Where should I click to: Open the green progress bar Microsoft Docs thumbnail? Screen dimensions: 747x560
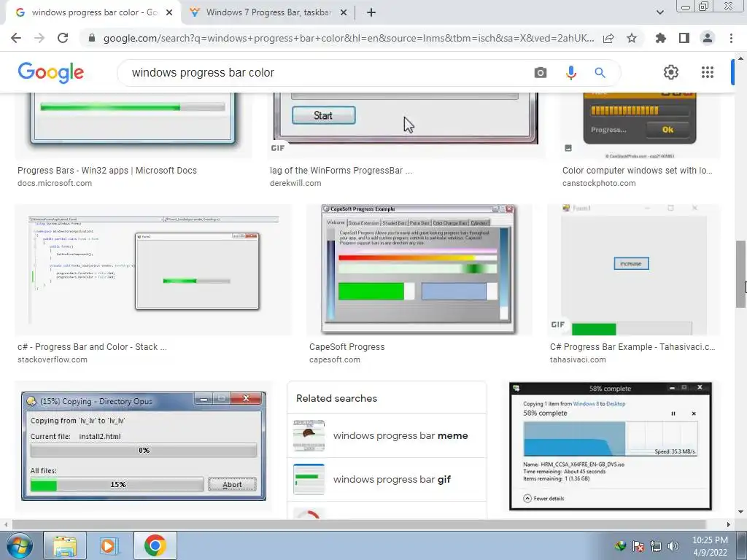pos(133,125)
